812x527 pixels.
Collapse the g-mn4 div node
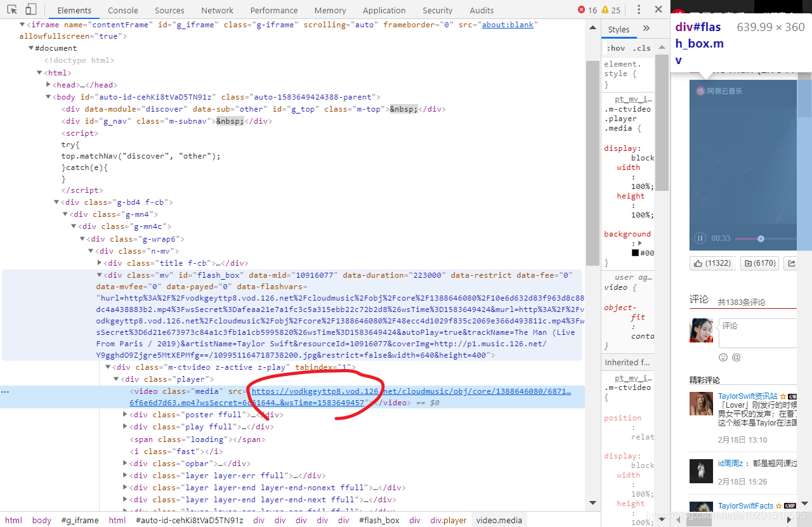coord(65,214)
